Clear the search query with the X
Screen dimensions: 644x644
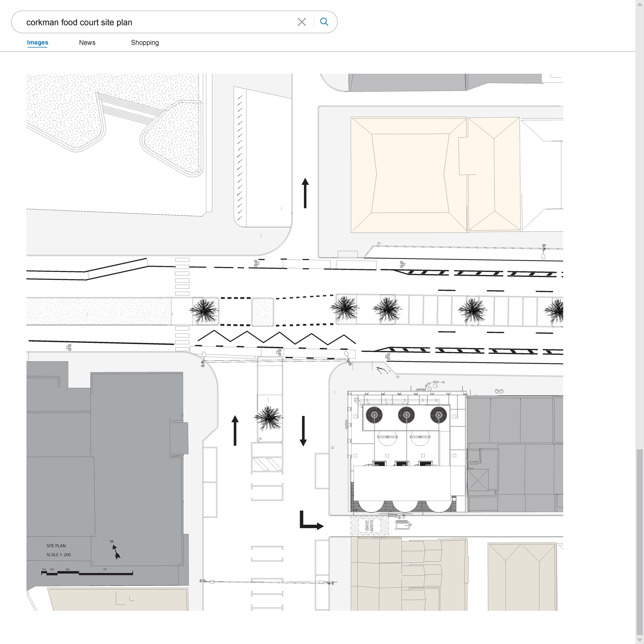(301, 22)
